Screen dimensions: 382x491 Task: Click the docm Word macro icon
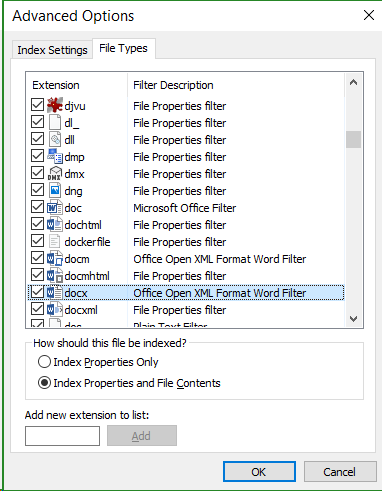(x=55, y=258)
